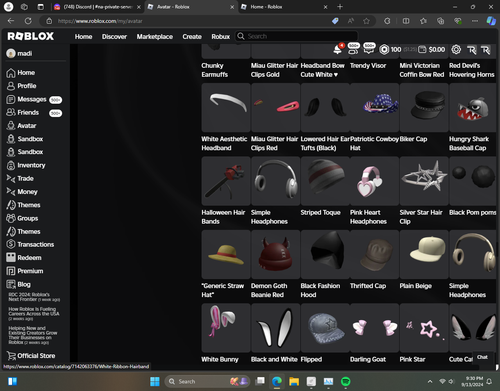Select the Miau Glitter Hair Clips Red item
500x391 pixels.
pos(275,108)
